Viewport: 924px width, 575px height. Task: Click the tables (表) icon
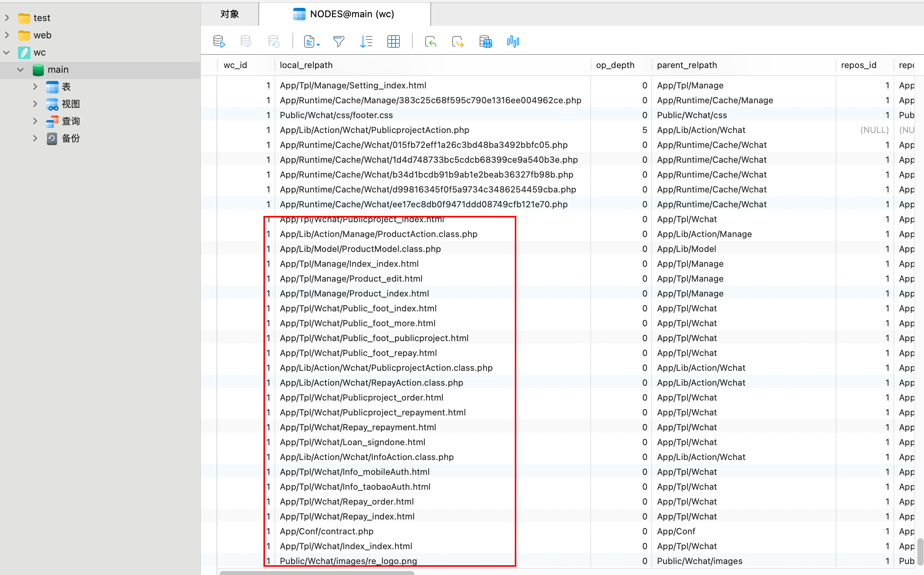(52, 87)
